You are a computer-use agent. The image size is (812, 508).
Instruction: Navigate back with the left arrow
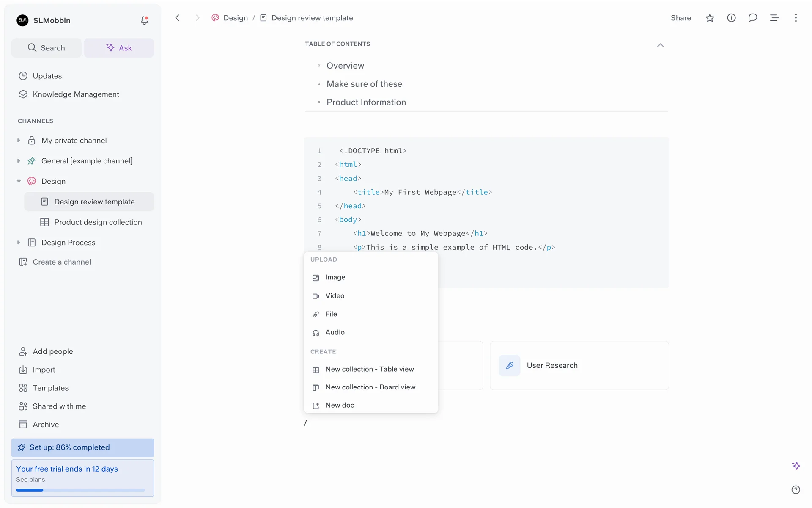pos(178,18)
